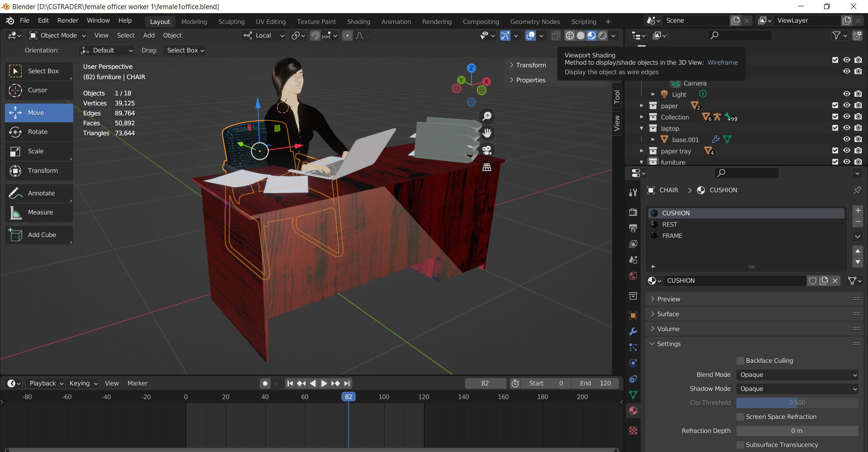Toggle the show overlays button

point(531,35)
